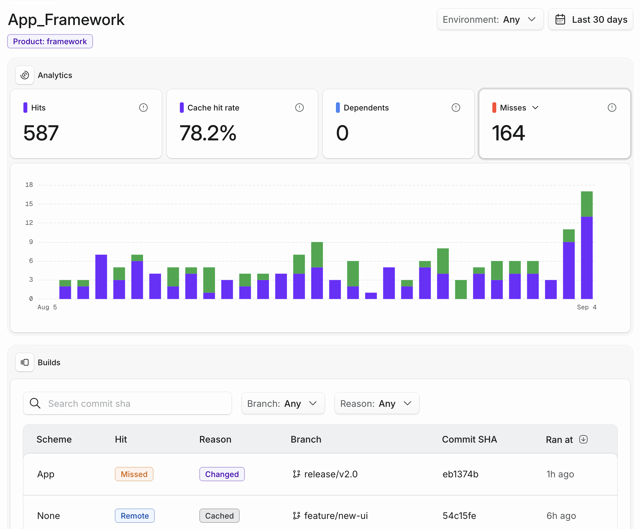Image resolution: width=640 pixels, height=529 pixels.
Task: Click branch icon next to feature/new-ui
Action: point(296,516)
